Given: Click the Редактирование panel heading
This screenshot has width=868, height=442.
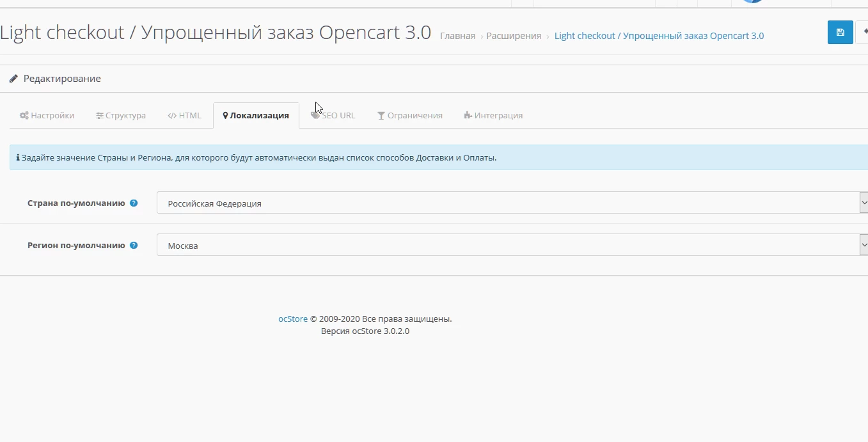Looking at the screenshot, I should pyautogui.click(x=62, y=79).
